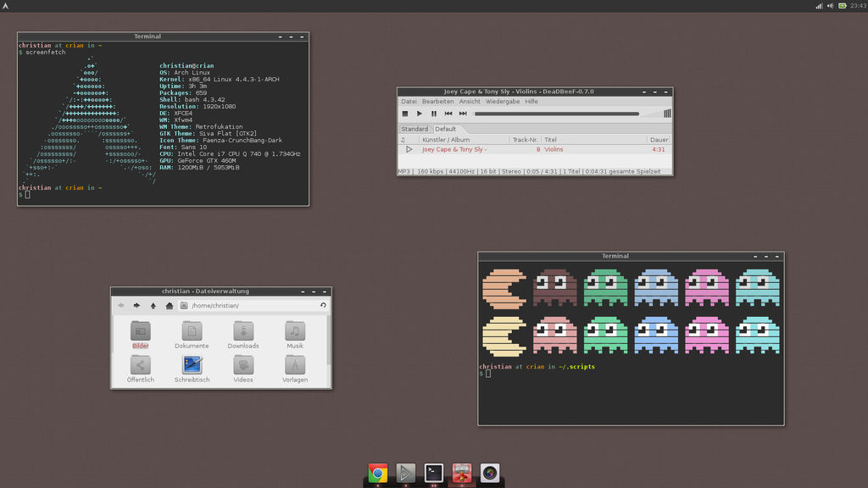Click the file manager vertical scrollbar
This screenshot has width=868, height=488.
328,341
